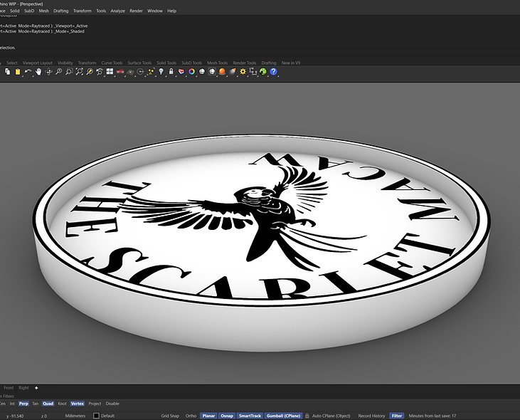Click the color wheel Properties icon
The image size is (520, 420).
(191, 71)
